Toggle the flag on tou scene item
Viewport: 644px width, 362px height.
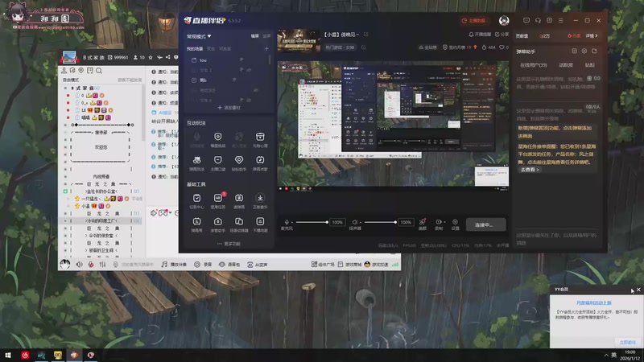[x=242, y=60]
